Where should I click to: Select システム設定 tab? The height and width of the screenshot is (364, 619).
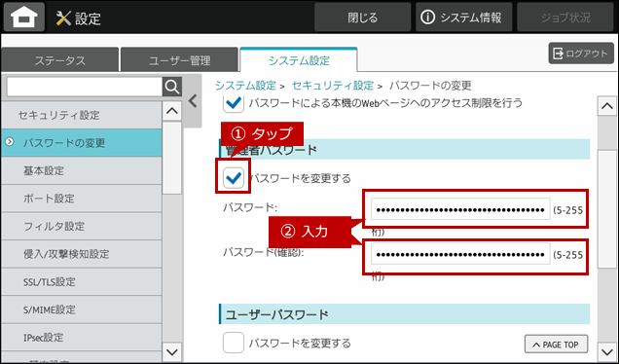click(x=299, y=60)
